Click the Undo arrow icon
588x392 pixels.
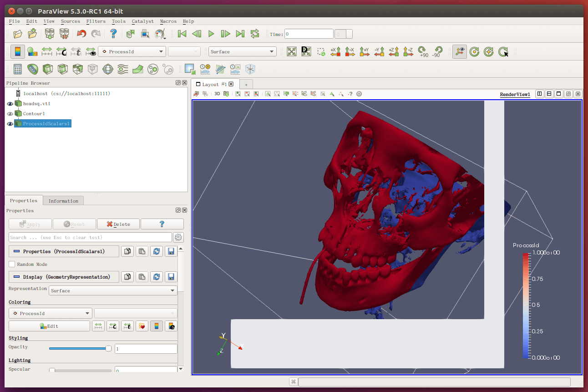tap(81, 34)
